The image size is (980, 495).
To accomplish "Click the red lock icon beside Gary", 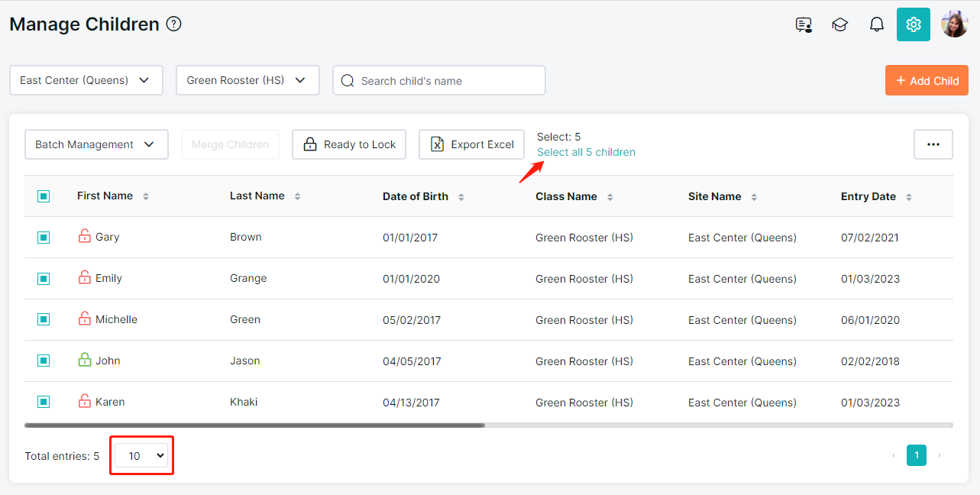I will pyautogui.click(x=85, y=237).
